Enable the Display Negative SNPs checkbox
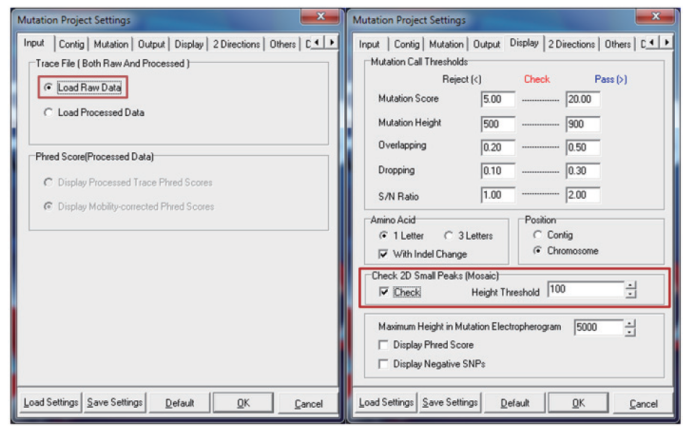 coord(385,364)
